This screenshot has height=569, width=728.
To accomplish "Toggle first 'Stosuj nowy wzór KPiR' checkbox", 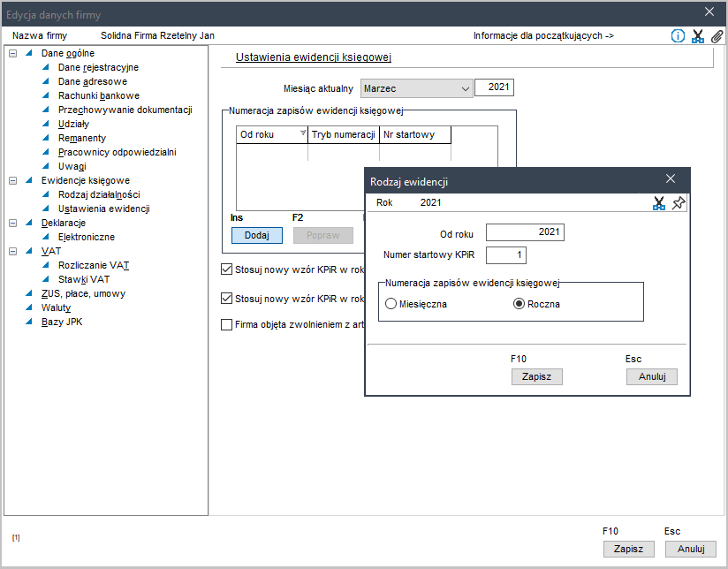I will (226, 269).
